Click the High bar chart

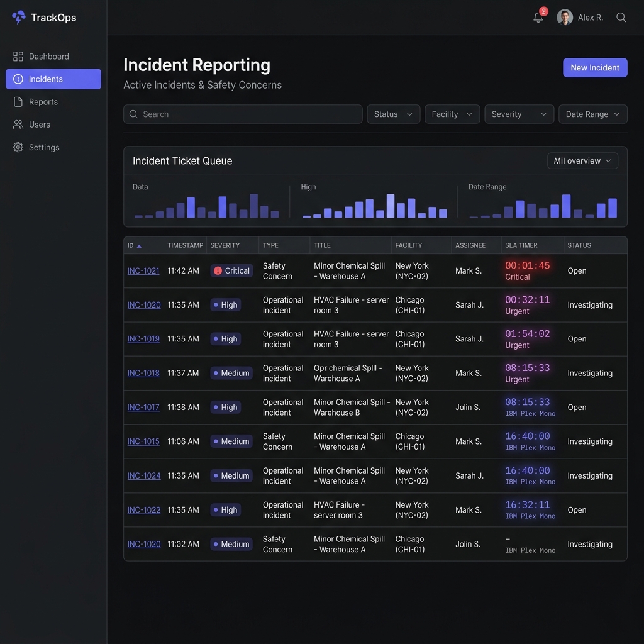(375, 206)
